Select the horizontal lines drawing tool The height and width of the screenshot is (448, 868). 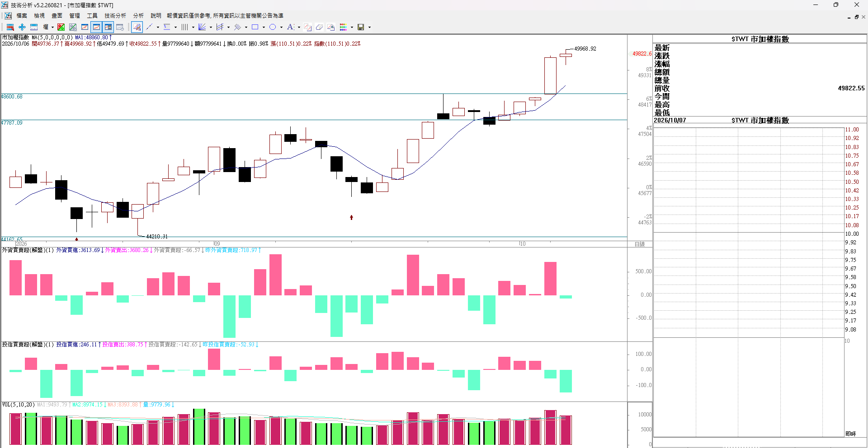[167, 27]
